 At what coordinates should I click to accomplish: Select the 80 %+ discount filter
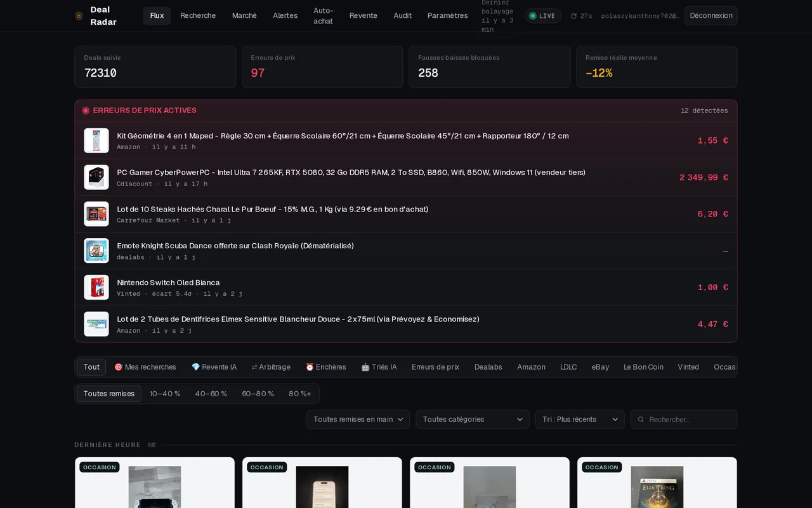click(x=300, y=394)
